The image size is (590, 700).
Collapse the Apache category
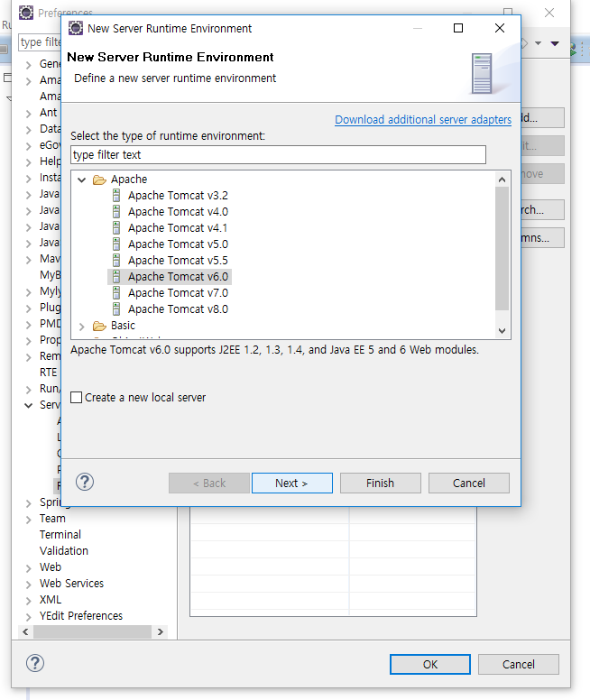pyautogui.click(x=82, y=180)
